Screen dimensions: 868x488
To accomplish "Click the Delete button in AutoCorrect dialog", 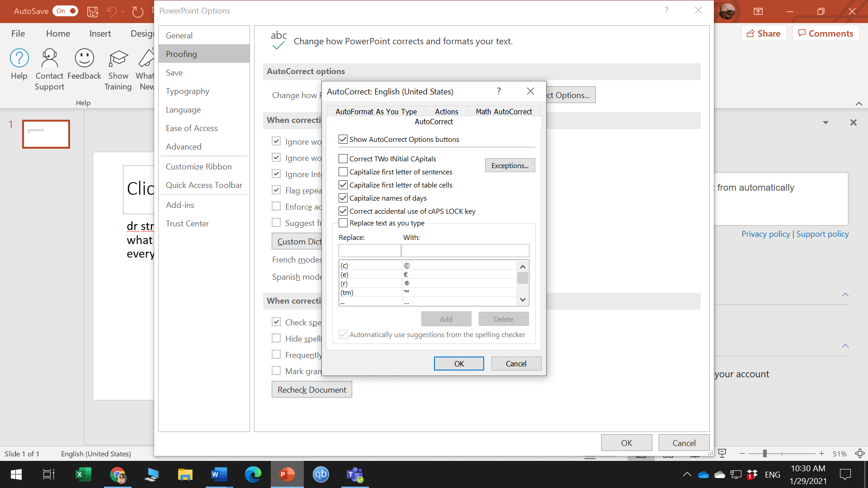I will 504,318.
